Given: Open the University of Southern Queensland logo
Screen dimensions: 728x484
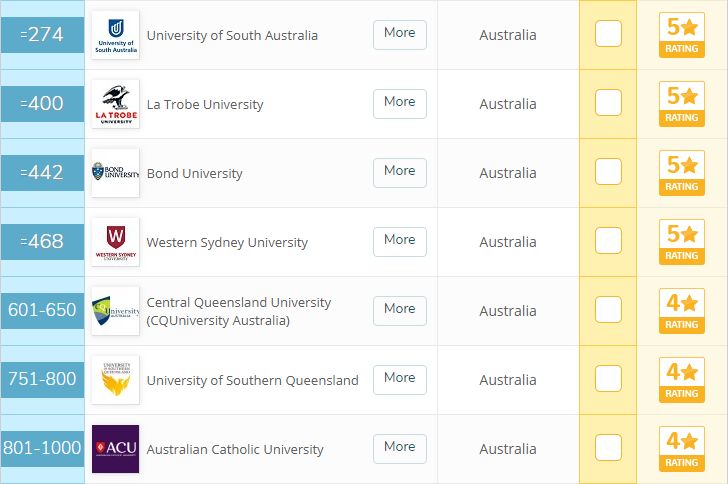Looking at the screenshot, I should [x=116, y=379].
